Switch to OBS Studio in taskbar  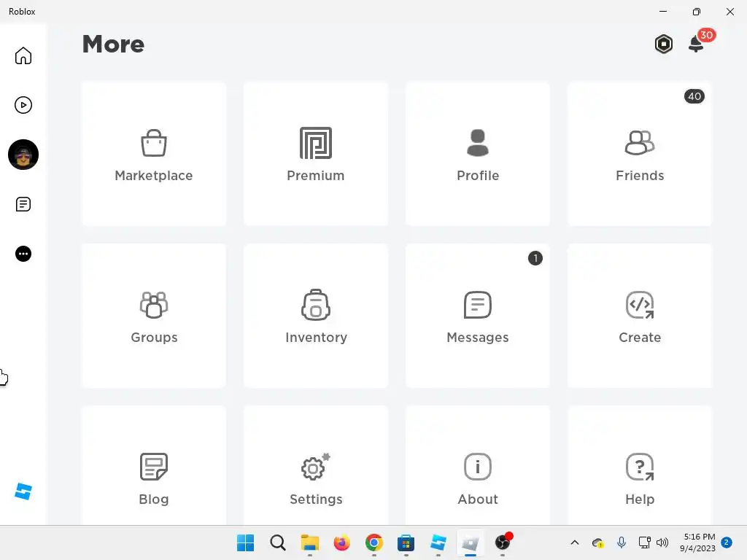click(x=503, y=542)
